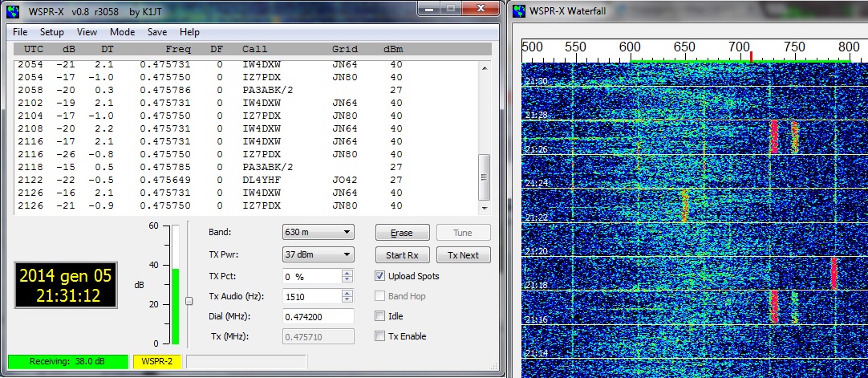
Task: Click the UTC column header
Action: pyautogui.click(x=34, y=49)
